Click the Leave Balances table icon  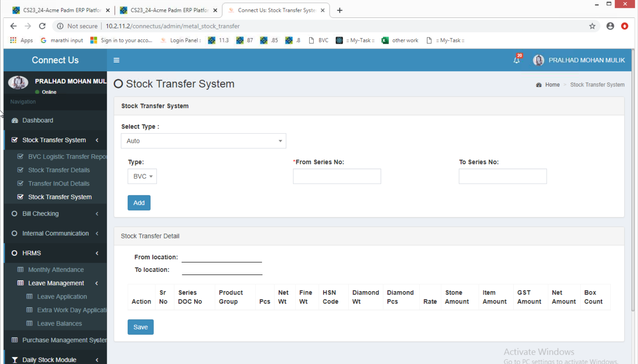[29, 323]
